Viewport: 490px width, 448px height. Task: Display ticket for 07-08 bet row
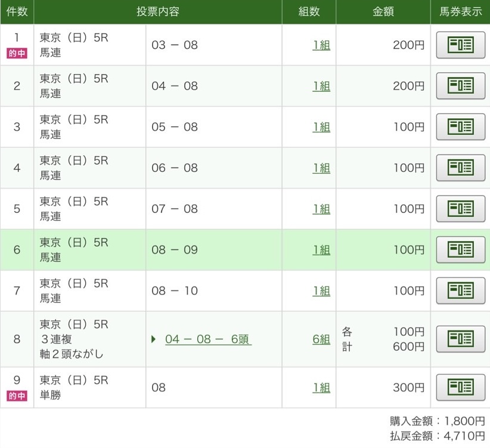[461, 209]
